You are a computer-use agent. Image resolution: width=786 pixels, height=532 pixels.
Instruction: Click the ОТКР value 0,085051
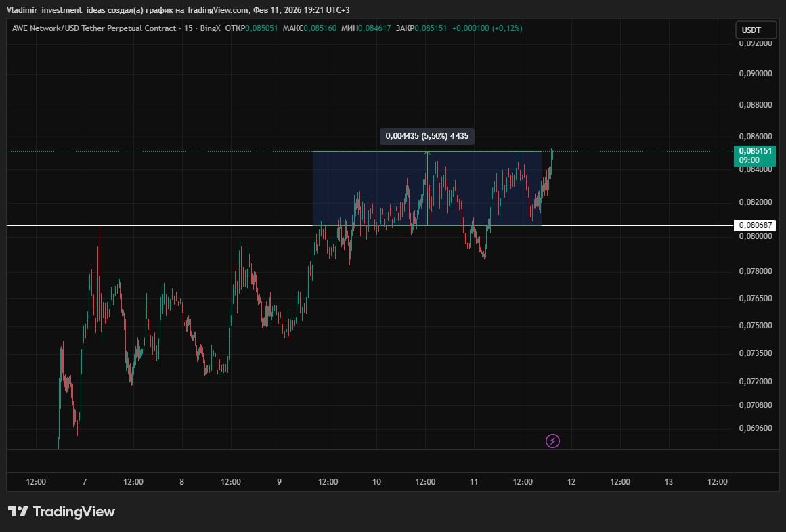click(261, 28)
